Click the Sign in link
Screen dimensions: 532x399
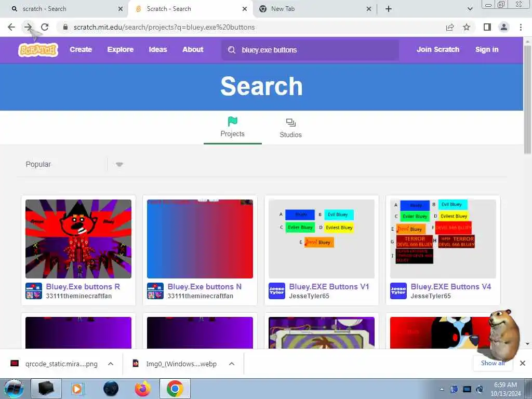click(x=487, y=49)
